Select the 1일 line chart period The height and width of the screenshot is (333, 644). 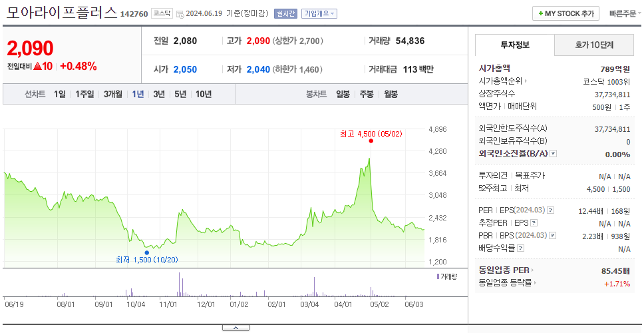pyautogui.click(x=60, y=94)
